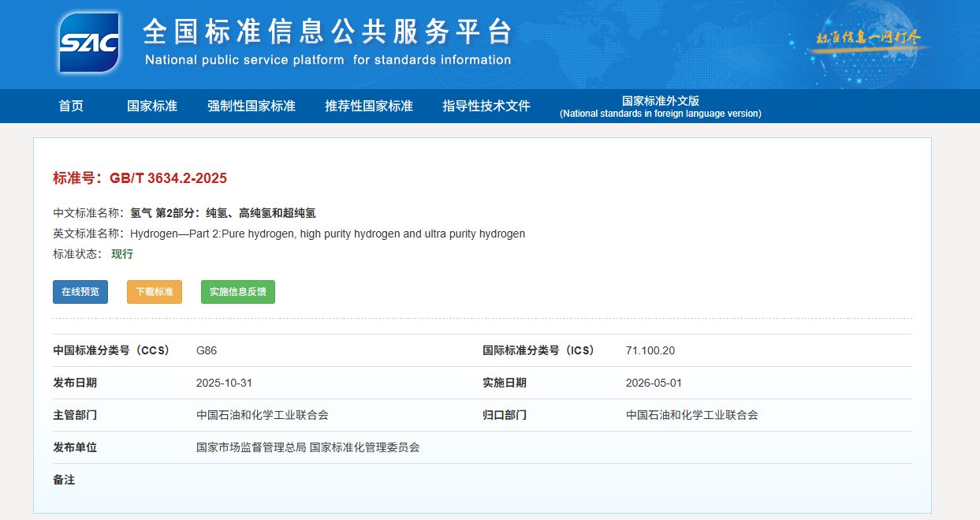This screenshot has width=980, height=520.
Task: Click the 现行 status text
Action: click(x=122, y=254)
